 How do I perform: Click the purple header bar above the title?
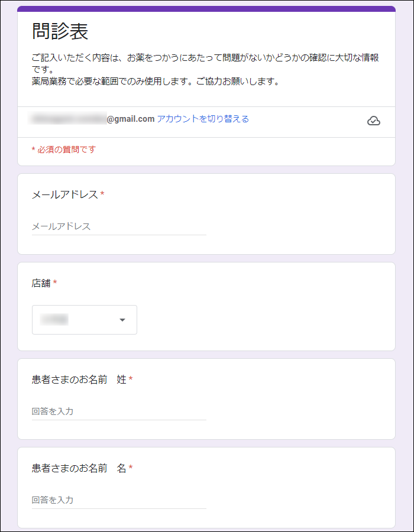click(x=206, y=9)
